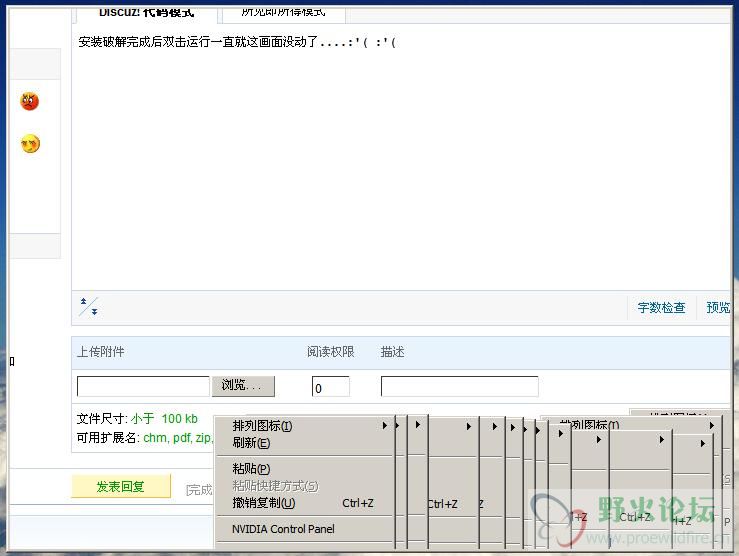Switch to Discuz! 代码模式 tab
Screen dimensions: 739x556
point(147,13)
